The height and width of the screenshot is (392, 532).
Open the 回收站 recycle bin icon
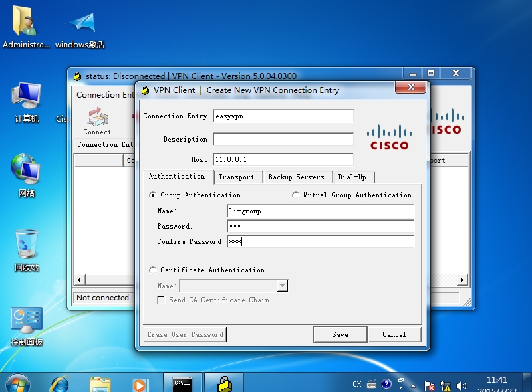(x=26, y=250)
